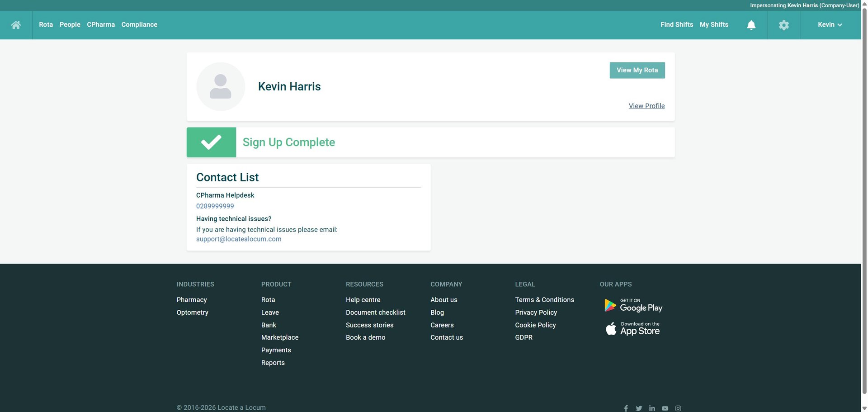Click Kevin Harris profile avatar

pos(221,86)
